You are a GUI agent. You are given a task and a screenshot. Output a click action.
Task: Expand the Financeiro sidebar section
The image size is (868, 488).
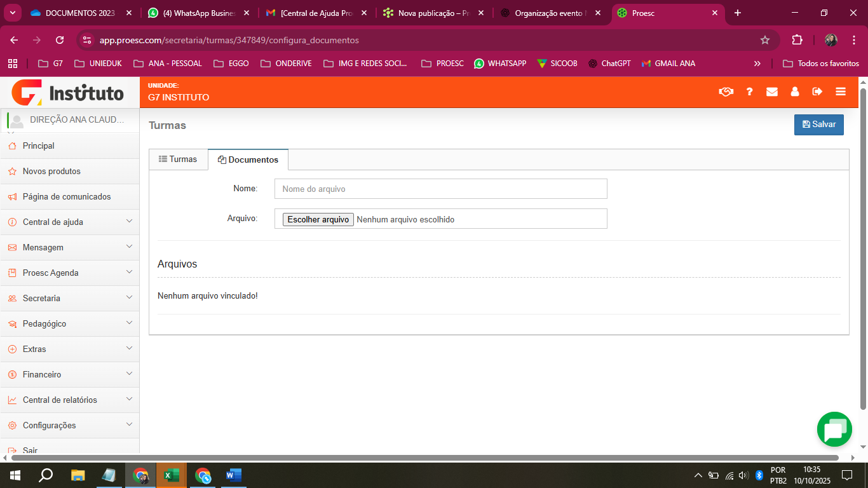69,374
